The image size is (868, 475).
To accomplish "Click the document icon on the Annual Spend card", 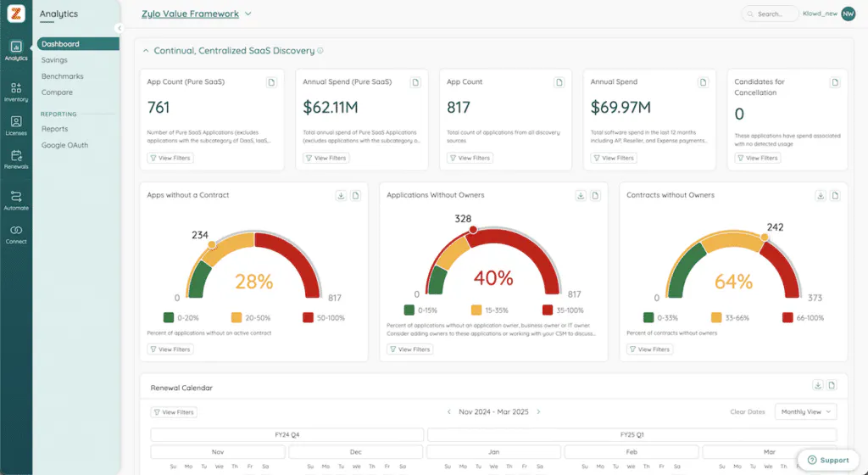I will click(x=703, y=82).
